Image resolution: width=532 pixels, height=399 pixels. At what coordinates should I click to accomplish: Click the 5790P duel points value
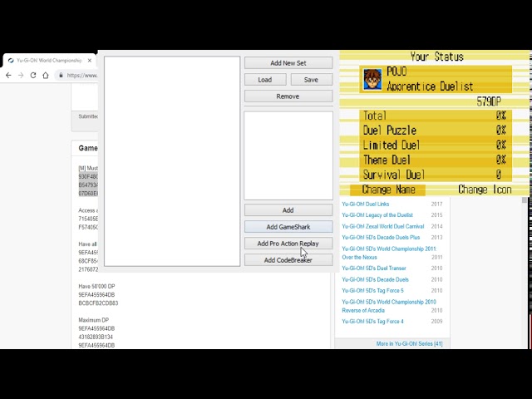click(489, 101)
